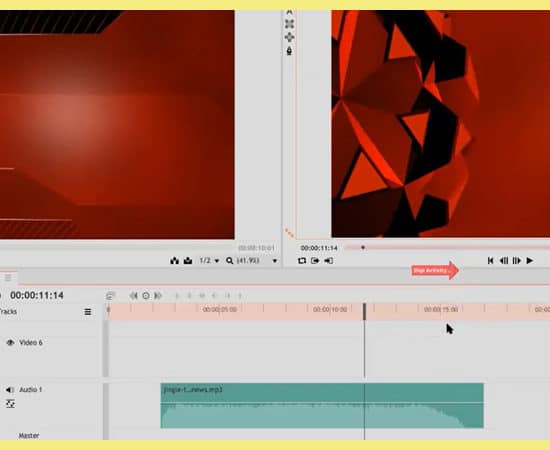The image size is (550, 450).
Task: Click the viewer scrub bar playhead dot
Action: (363, 248)
